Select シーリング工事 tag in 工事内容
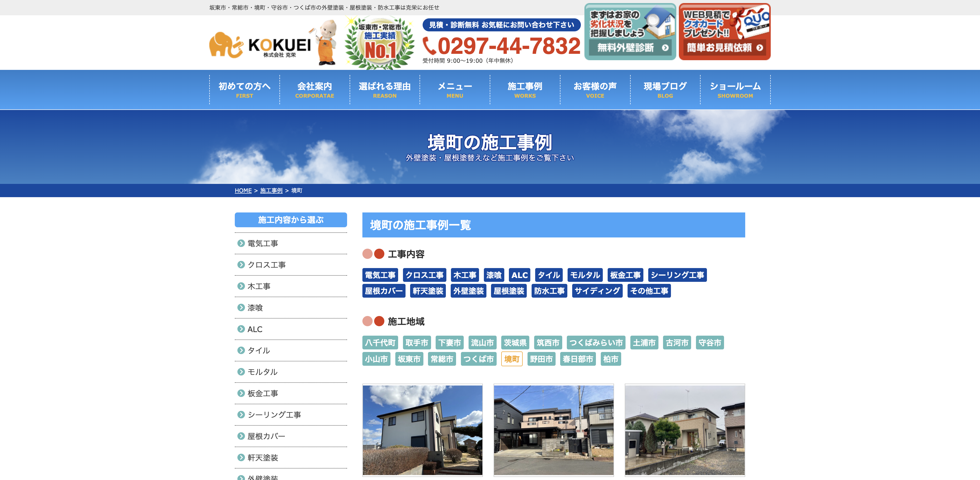The width and height of the screenshot is (980, 480). click(677, 275)
